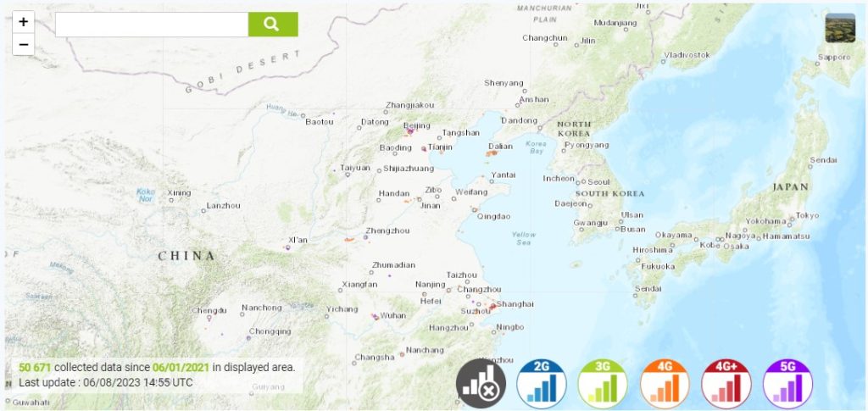The image size is (868, 411).
Task: Click the Zhengzhou city label
Action: [387, 230]
